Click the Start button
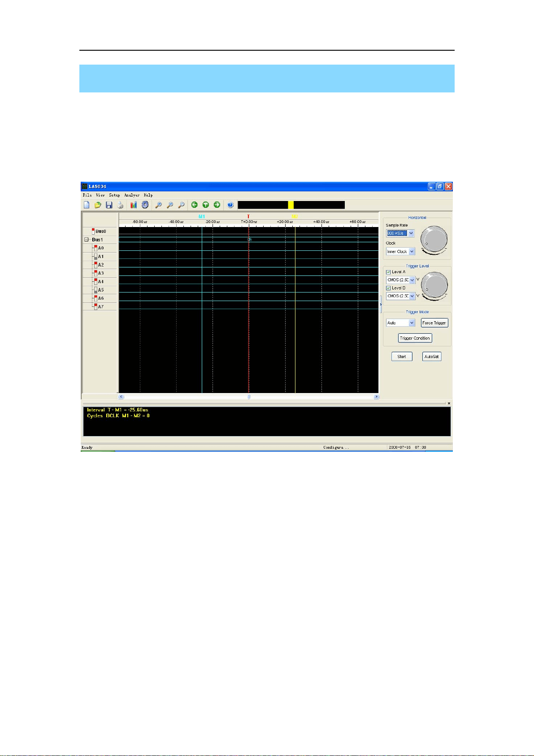This screenshot has width=534, height=756. tap(402, 357)
